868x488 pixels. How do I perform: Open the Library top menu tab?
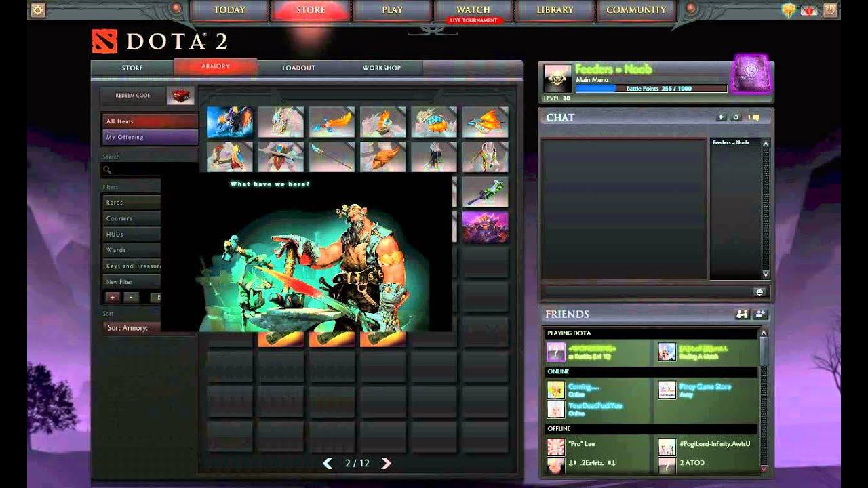click(x=555, y=9)
